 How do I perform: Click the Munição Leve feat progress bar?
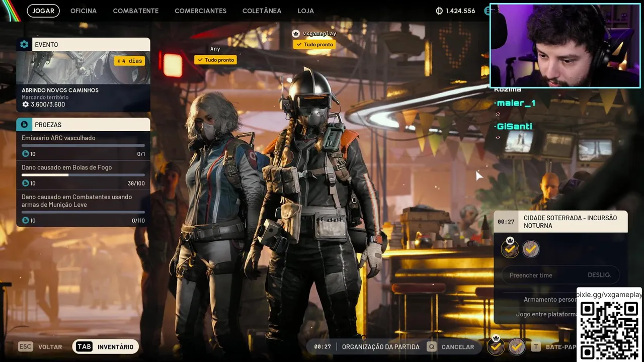click(83, 212)
